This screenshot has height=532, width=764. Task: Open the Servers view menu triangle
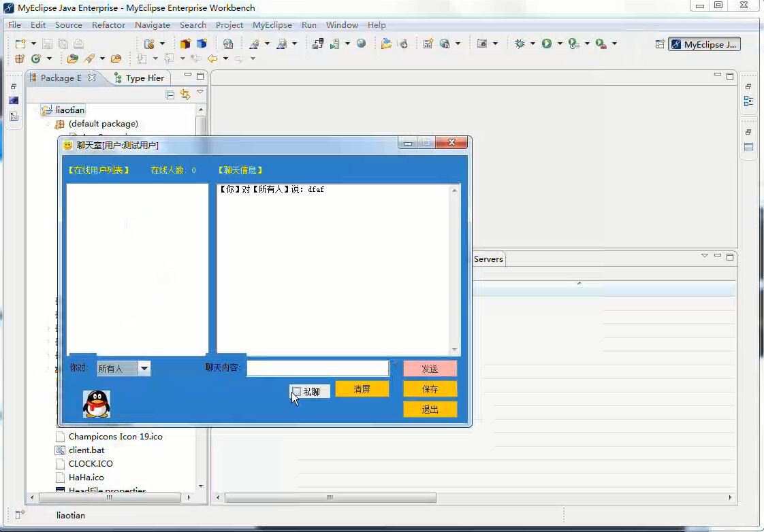705,256
